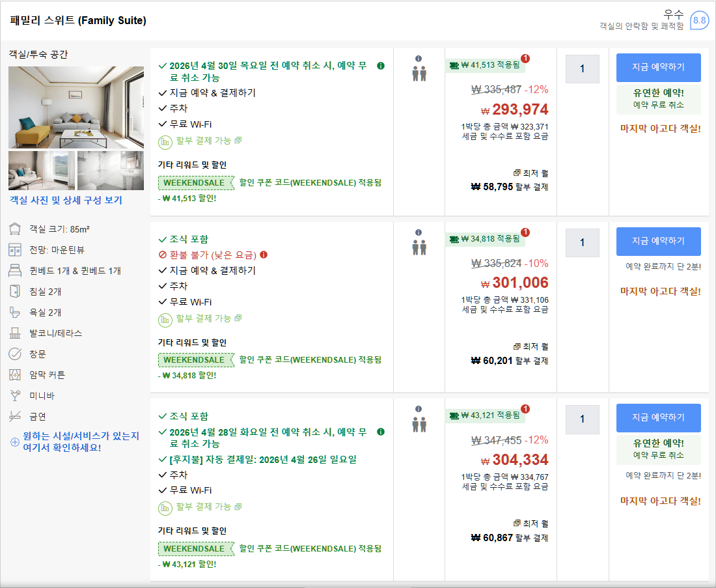Click 지금 예약하기 for the ₩293,974 rate
The width and height of the screenshot is (716, 588).
[x=658, y=67]
